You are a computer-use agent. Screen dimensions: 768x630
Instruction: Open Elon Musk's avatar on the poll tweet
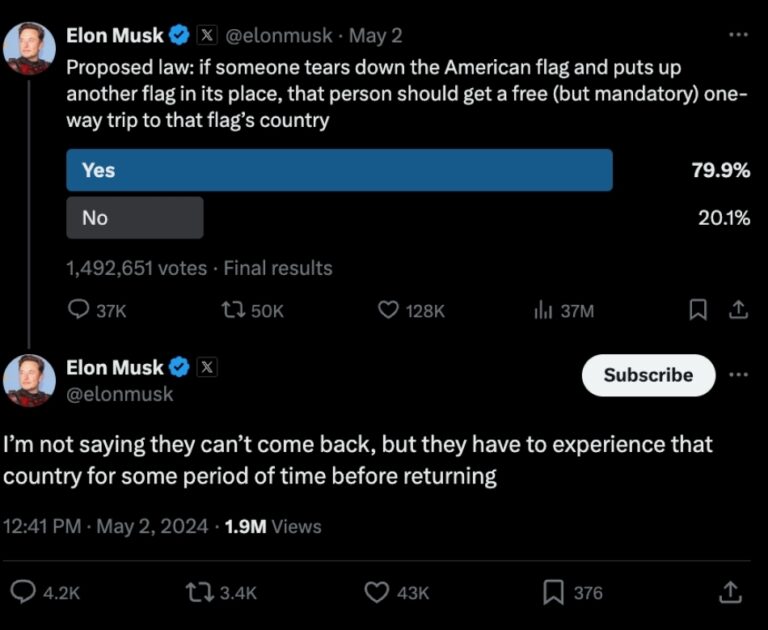coord(29,48)
